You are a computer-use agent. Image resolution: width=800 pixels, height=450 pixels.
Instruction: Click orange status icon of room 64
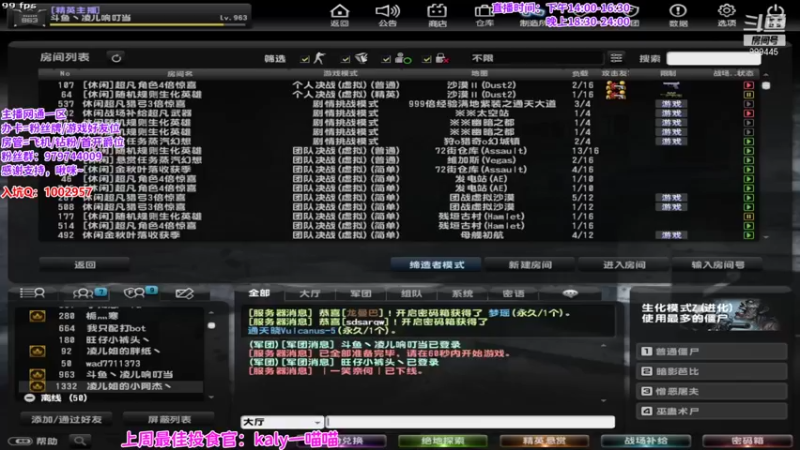tap(748, 94)
